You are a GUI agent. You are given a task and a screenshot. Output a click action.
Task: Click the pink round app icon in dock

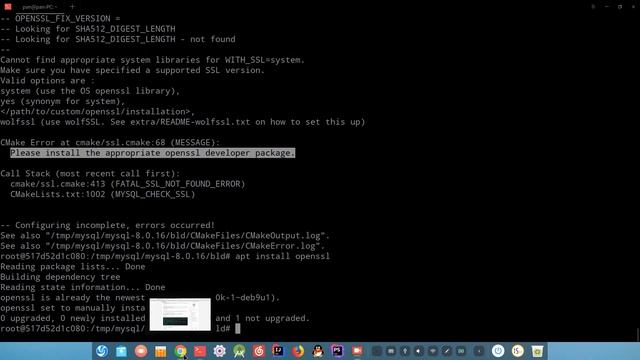point(141,351)
